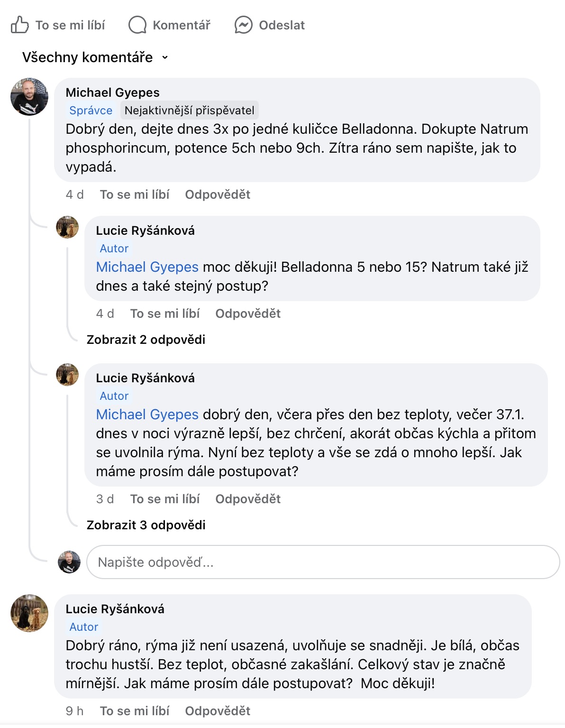Click the '4 d' timestamp on Michael's comment
The height and width of the screenshot is (728, 565).
point(74,194)
